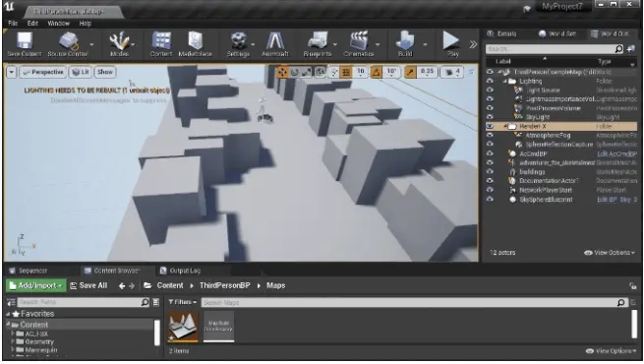
Task: Maximize viewport with corner icon
Action: pos(472,72)
